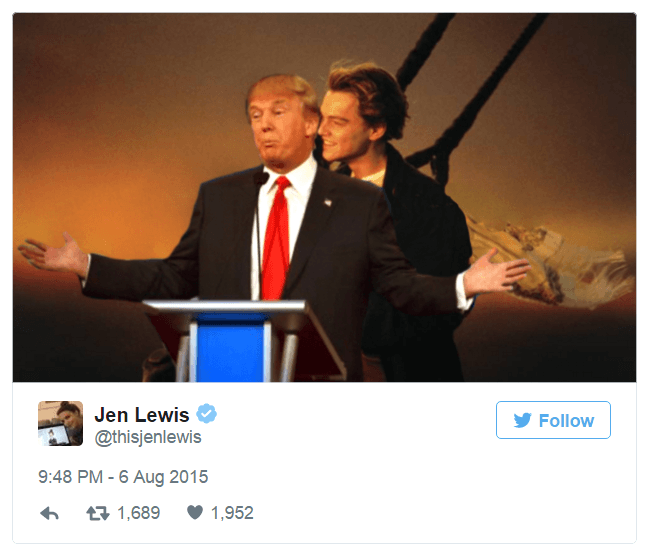Open the Jen Lewis profile name link
This screenshot has height=558, width=650.
(x=142, y=415)
